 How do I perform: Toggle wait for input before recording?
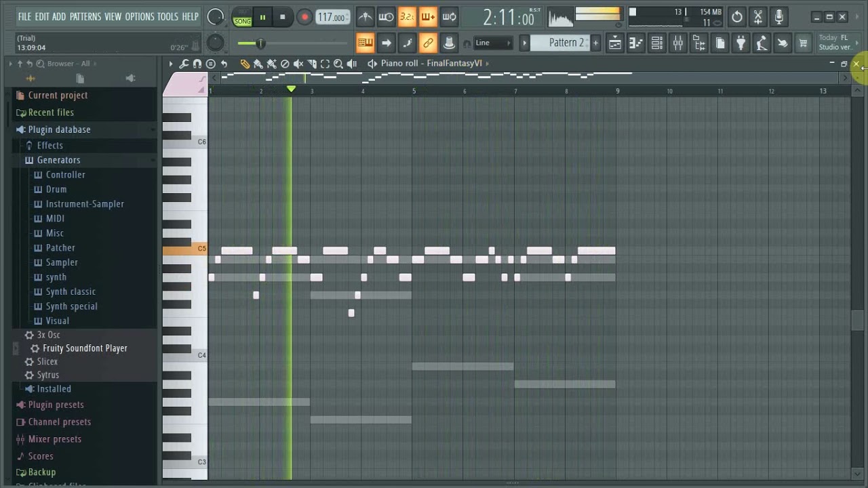click(386, 17)
